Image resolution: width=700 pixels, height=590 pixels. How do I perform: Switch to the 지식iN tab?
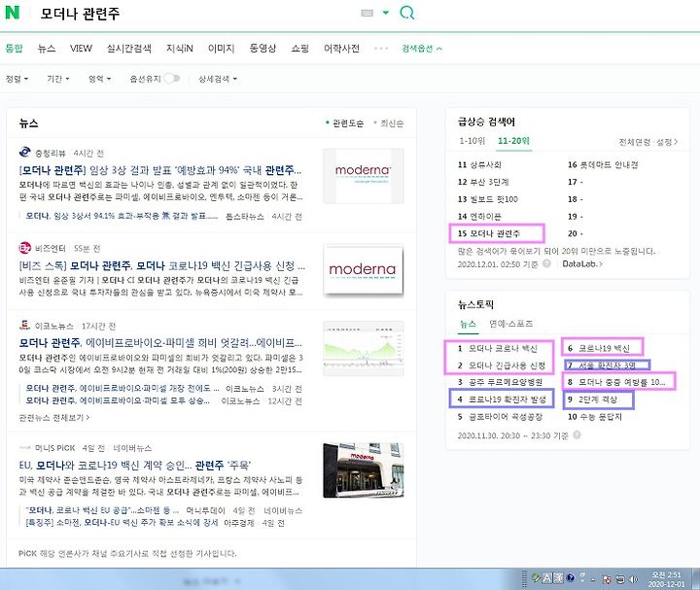pos(180,49)
